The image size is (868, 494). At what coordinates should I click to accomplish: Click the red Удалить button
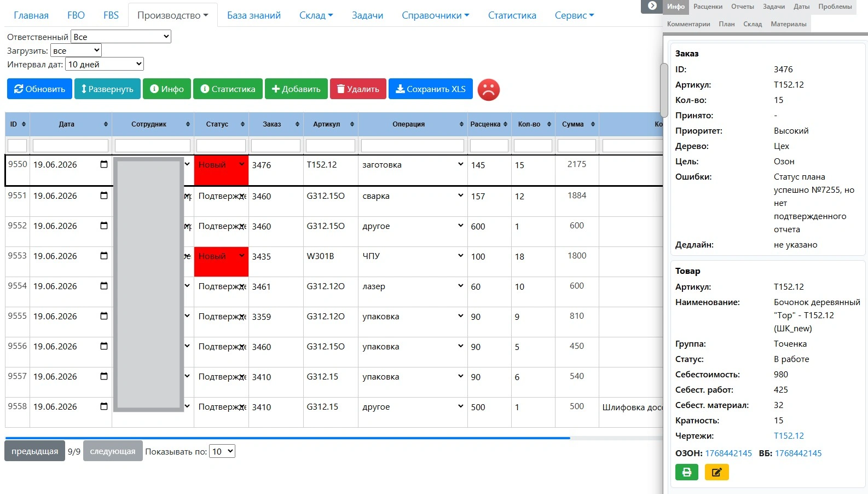click(x=358, y=89)
